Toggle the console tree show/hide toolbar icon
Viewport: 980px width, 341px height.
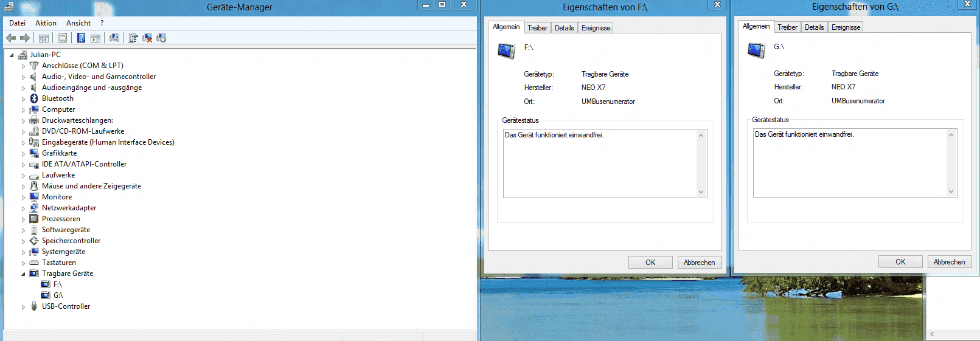point(44,38)
